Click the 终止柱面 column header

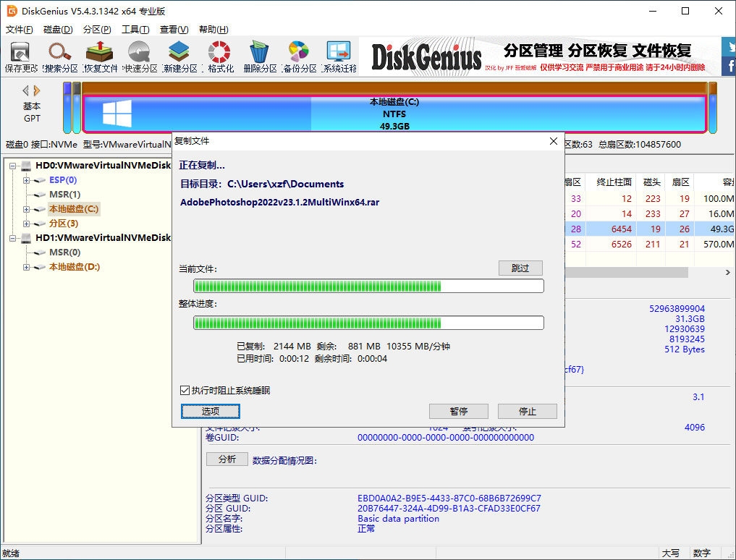(x=614, y=182)
